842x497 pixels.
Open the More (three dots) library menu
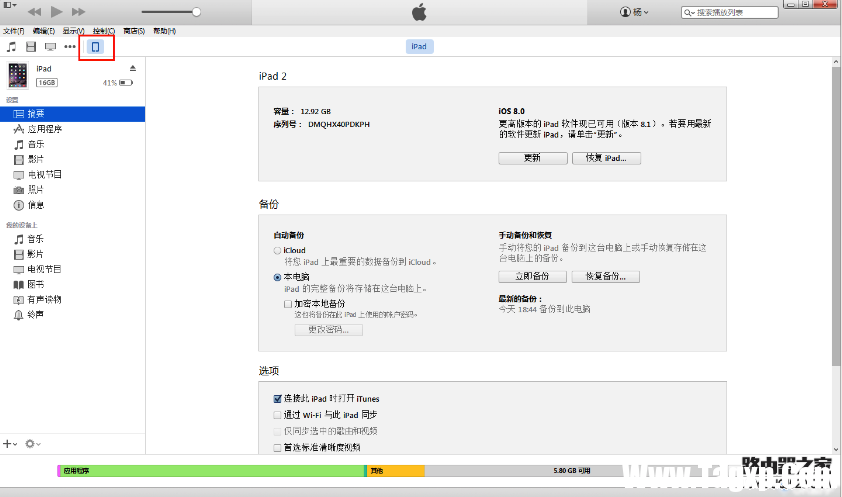point(70,47)
